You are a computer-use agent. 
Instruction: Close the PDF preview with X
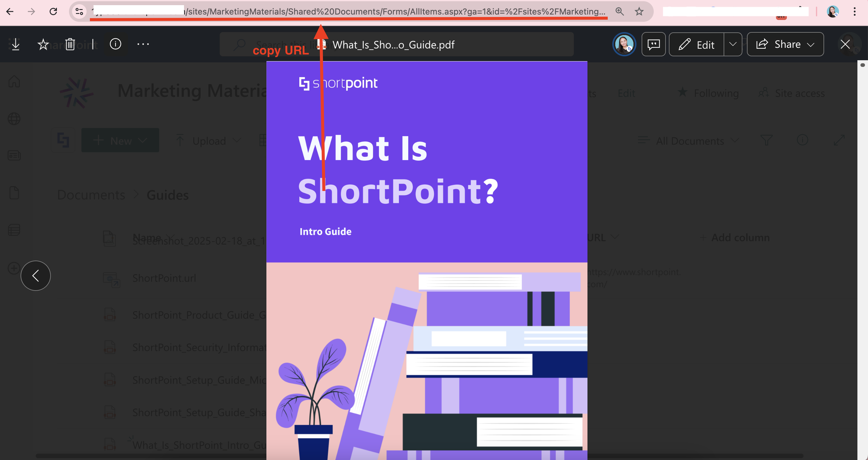coord(845,44)
